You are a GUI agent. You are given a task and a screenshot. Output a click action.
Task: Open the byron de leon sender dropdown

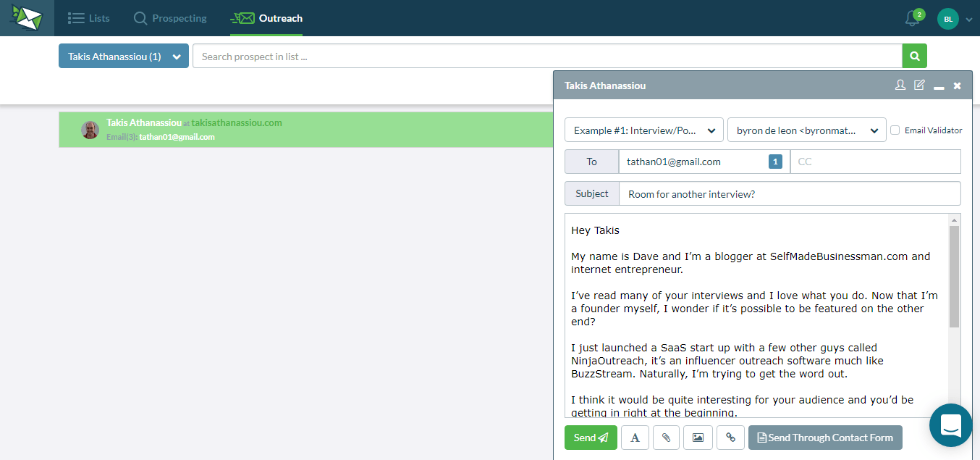pyautogui.click(x=807, y=130)
